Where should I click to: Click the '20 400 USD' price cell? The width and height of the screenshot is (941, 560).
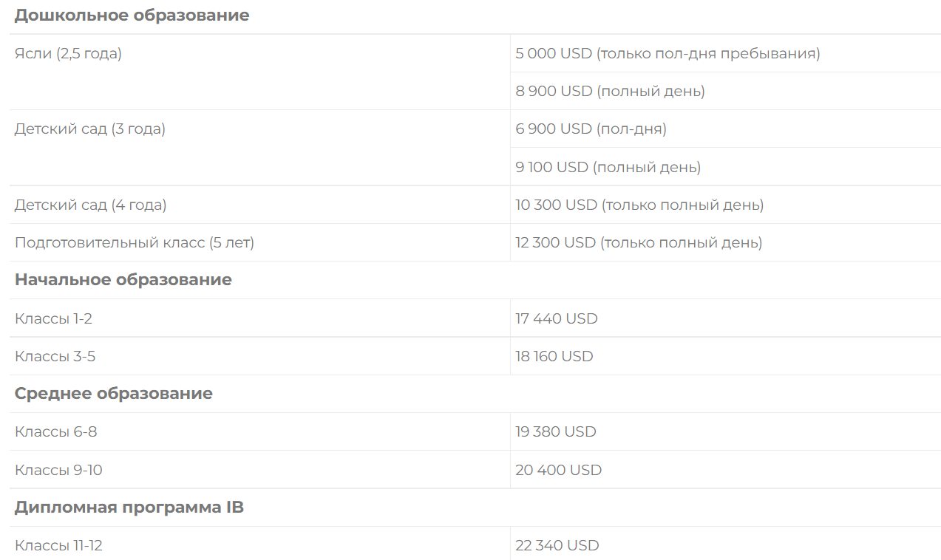tap(558, 470)
